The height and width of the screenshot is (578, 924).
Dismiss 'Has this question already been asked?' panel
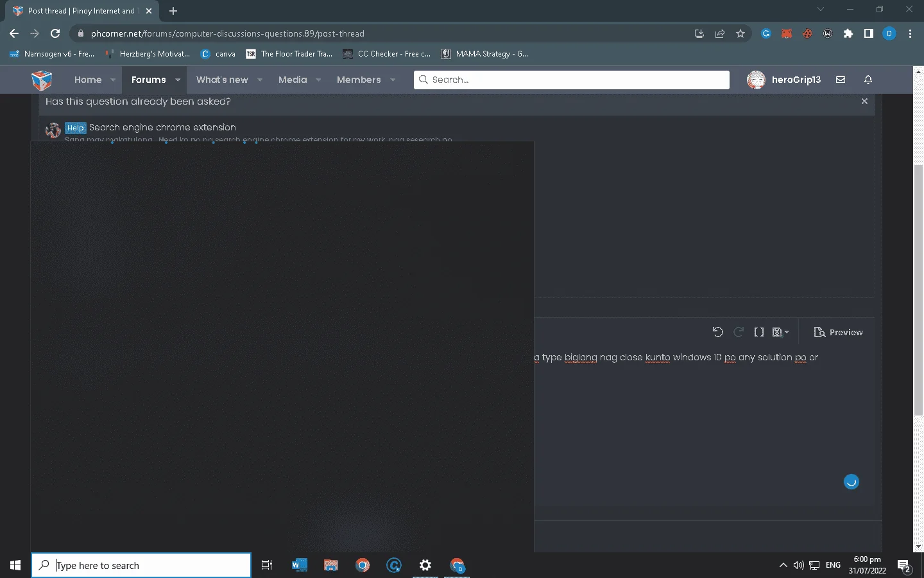pos(864,101)
